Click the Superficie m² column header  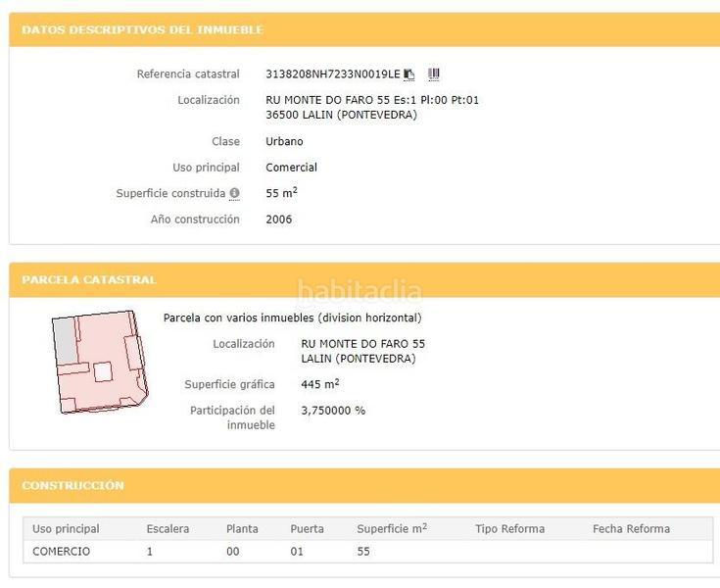click(392, 529)
